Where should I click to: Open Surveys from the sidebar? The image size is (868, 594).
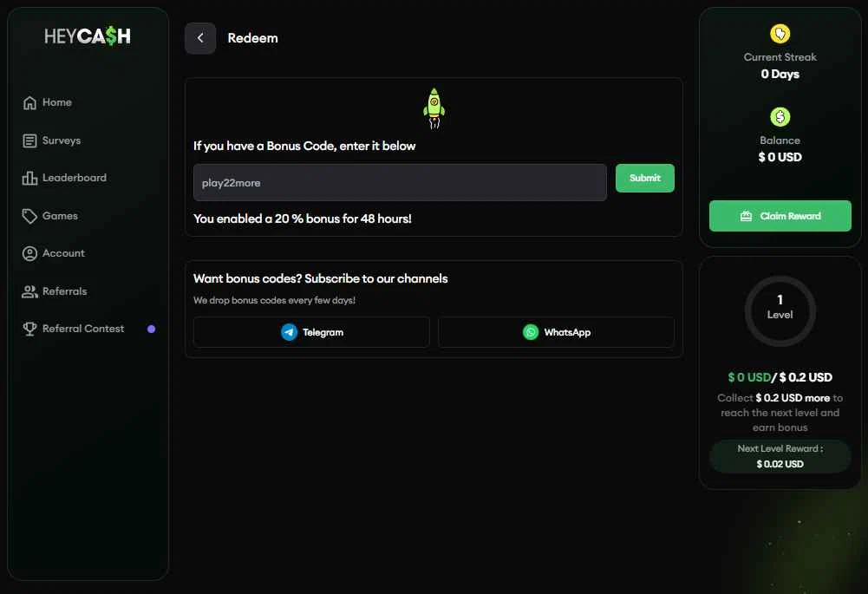coord(51,140)
